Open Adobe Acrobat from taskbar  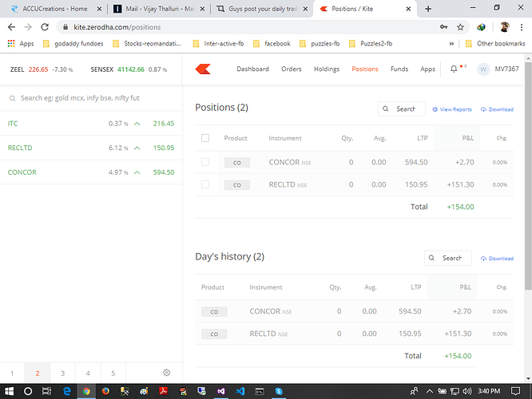click(x=164, y=391)
